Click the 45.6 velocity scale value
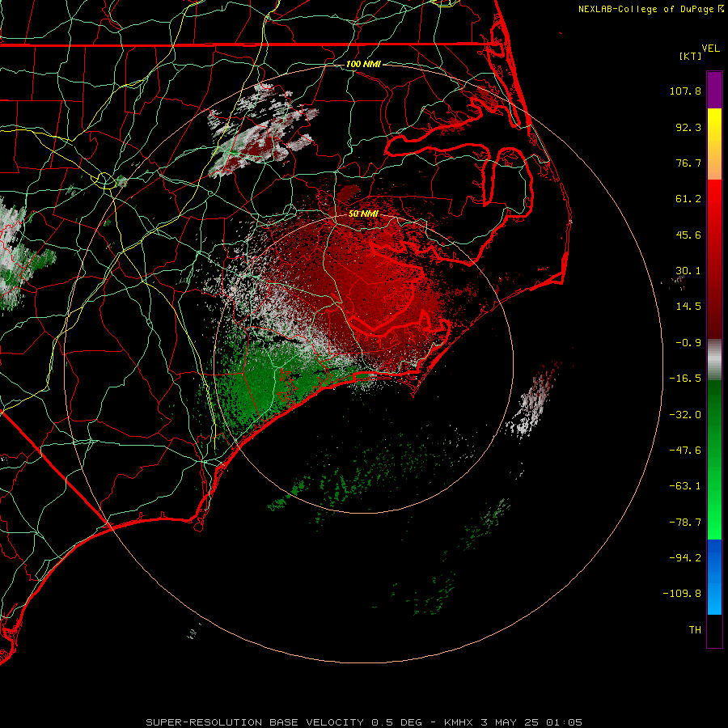The image size is (728, 728). pyautogui.click(x=688, y=235)
